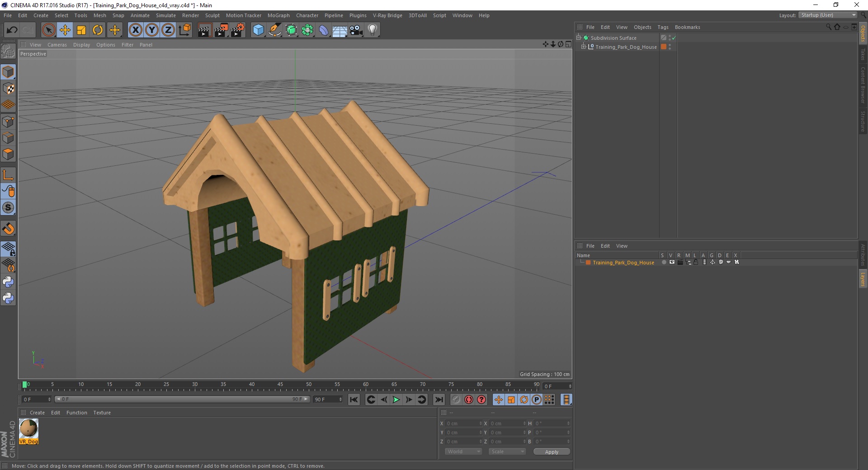Viewport: 868px width, 470px height.
Task: Open the Simulate menu
Action: [165, 15]
